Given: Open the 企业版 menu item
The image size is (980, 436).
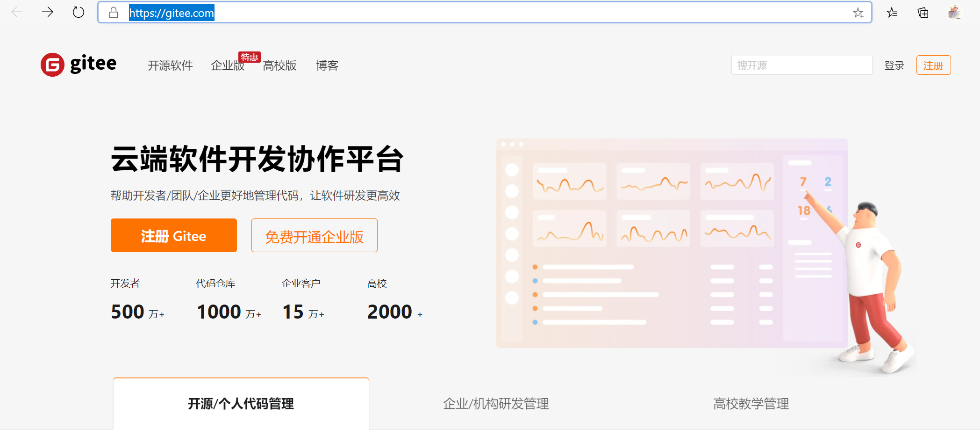Looking at the screenshot, I should [228, 65].
